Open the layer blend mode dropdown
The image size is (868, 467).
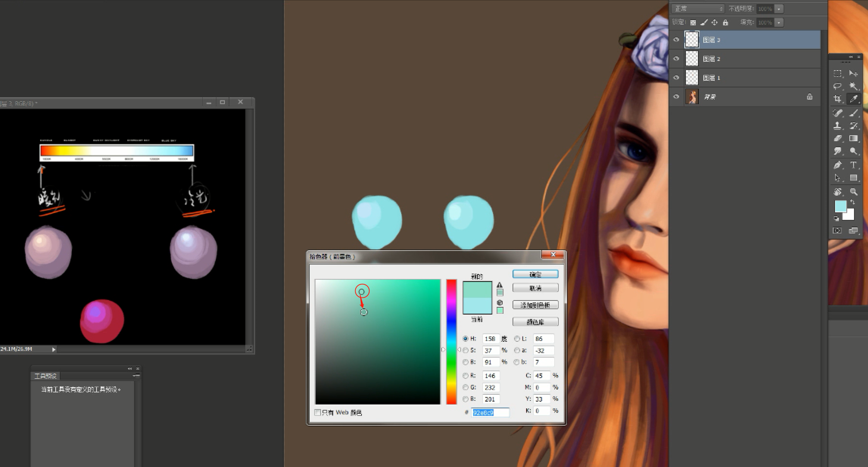point(697,9)
